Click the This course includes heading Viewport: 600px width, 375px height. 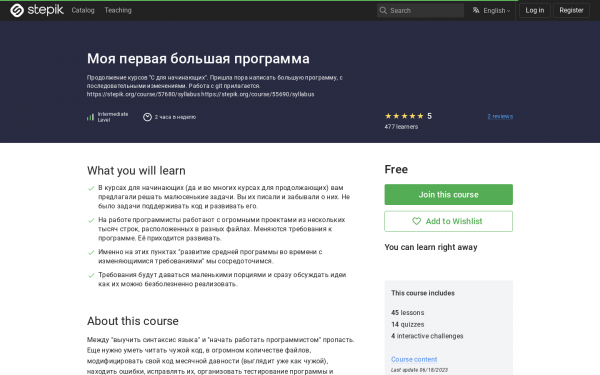coord(423,293)
